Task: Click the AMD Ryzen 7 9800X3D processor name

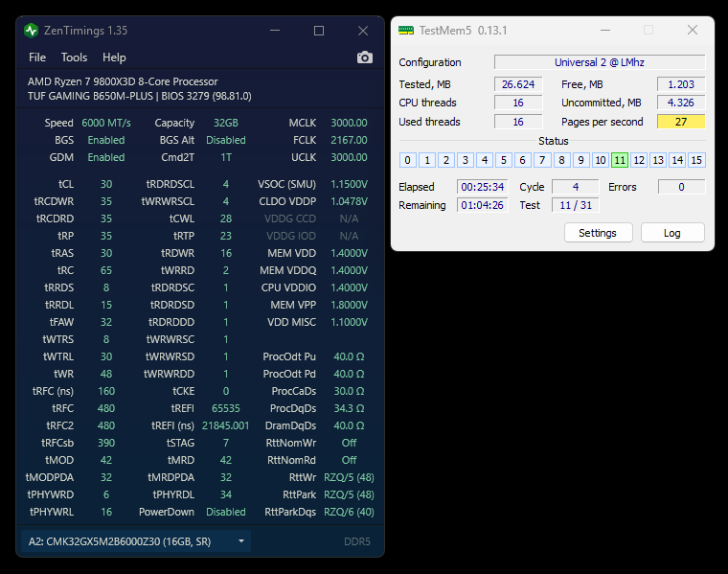Action: click(123, 81)
